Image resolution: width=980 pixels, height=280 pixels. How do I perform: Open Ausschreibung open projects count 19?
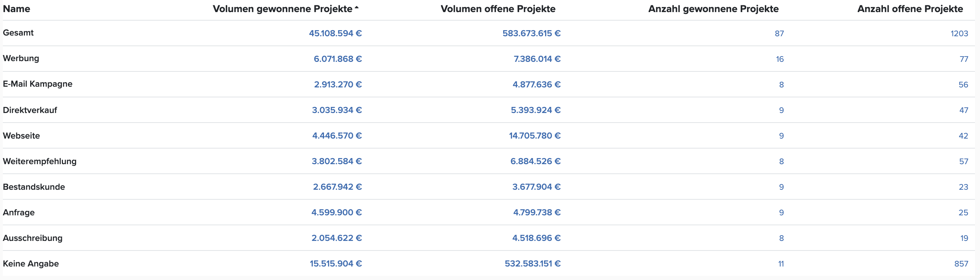click(964, 238)
